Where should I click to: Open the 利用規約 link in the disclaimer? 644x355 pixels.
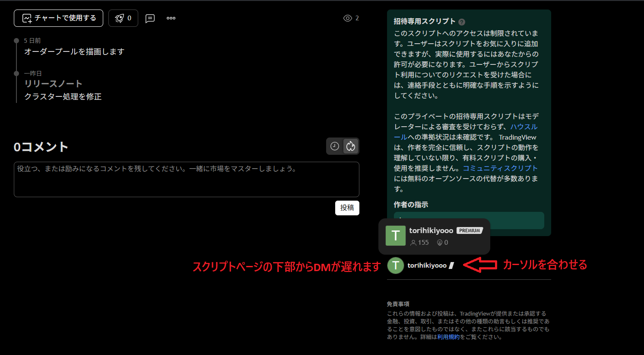(x=449, y=336)
